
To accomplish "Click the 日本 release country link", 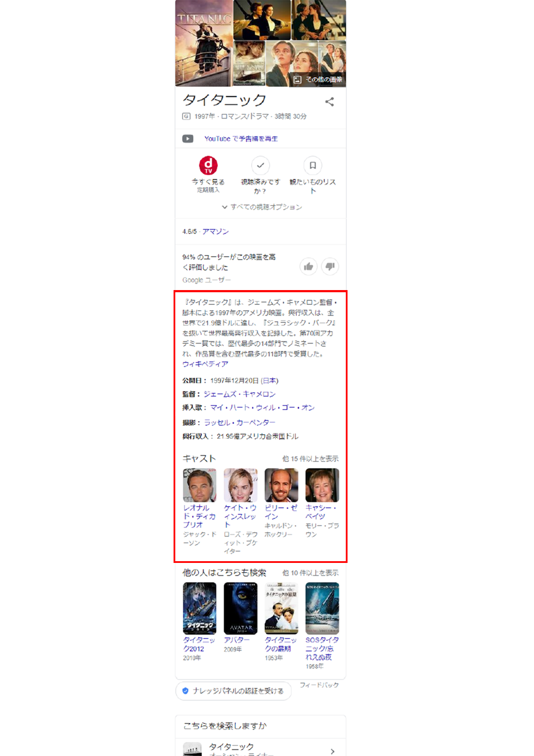I will 270,381.
